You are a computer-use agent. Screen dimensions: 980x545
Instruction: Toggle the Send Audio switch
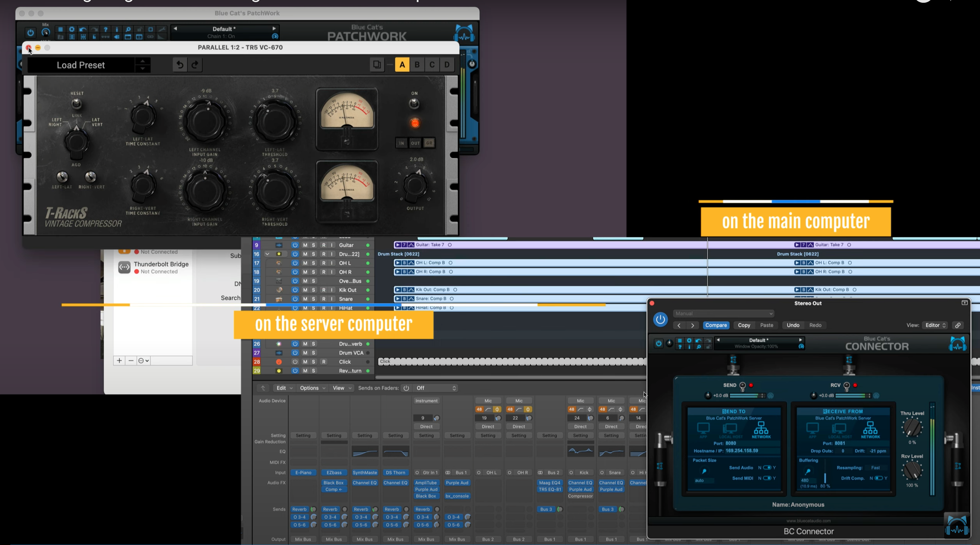pos(767,468)
